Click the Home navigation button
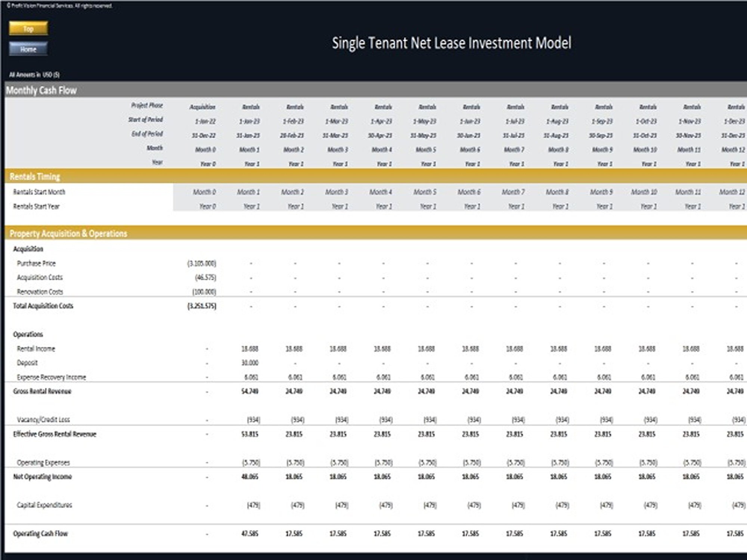Viewport: 747px width, 560px height. 30,49
